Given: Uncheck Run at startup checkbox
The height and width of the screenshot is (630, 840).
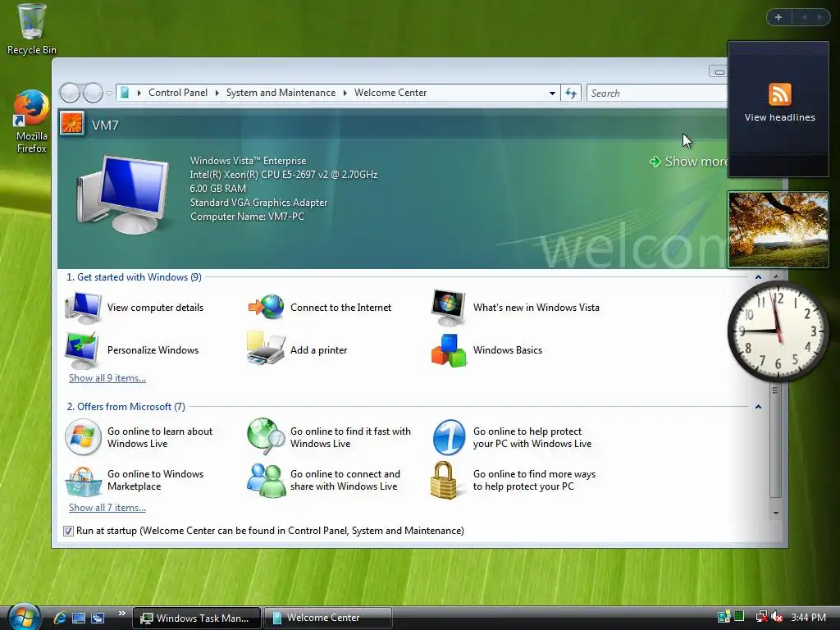Looking at the screenshot, I should pyautogui.click(x=68, y=531).
